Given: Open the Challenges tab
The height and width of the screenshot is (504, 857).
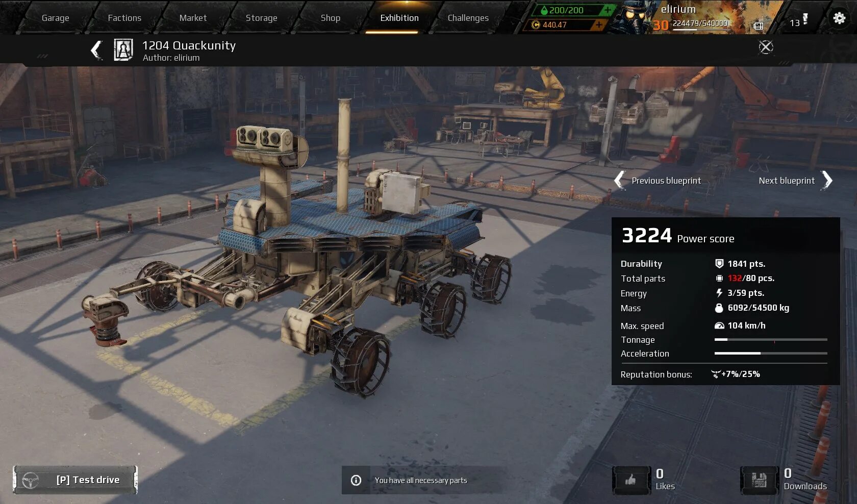Looking at the screenshot, I should (x=468, y=18).
